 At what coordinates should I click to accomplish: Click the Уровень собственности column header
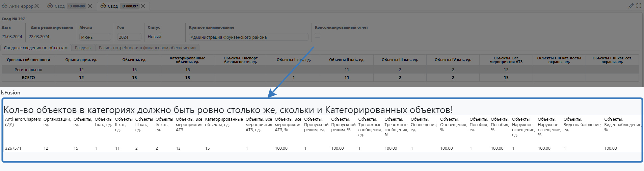pos(28,60)
